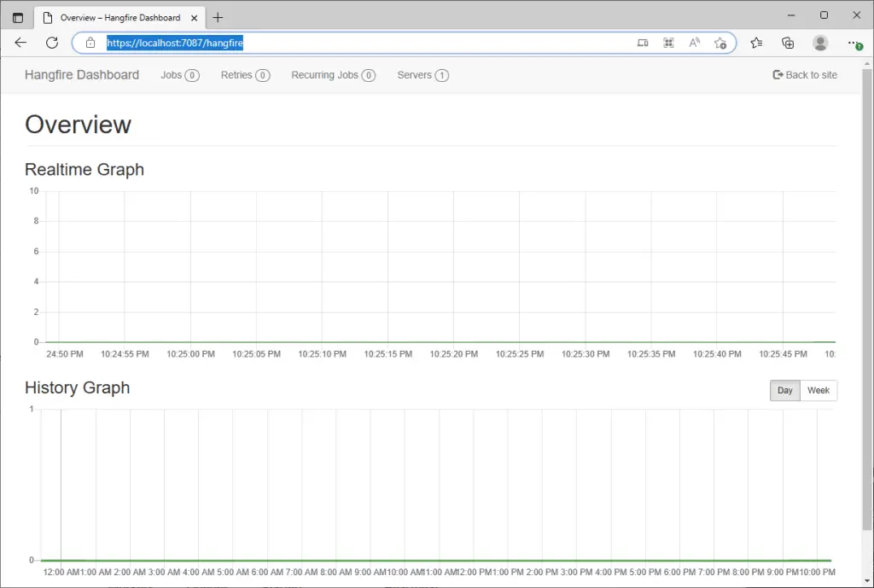Add this page to favorites star
Image resolution: width=874 pixels, height=588 pixels.
pos(720,43)
